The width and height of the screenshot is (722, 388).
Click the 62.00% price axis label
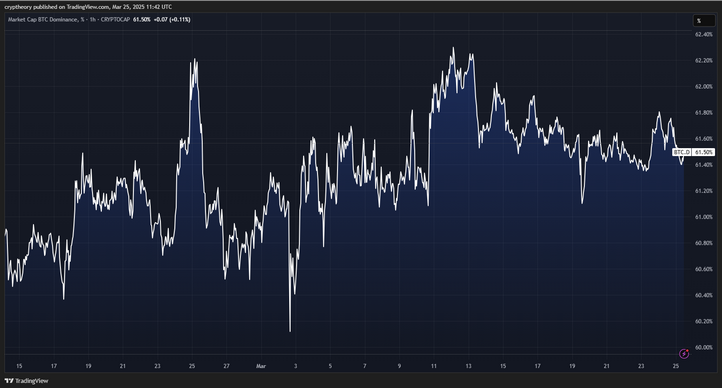coord(704,87)
